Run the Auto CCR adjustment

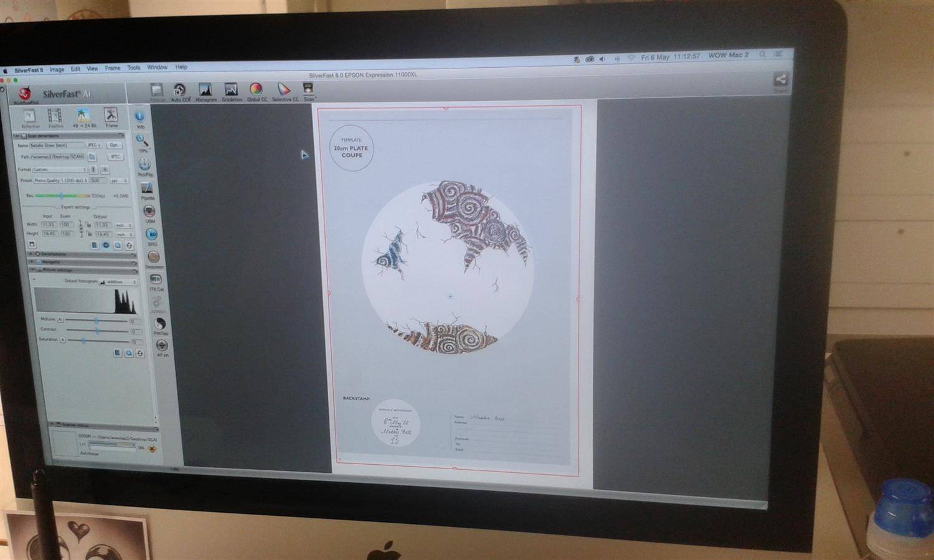[x=179, y=91]
